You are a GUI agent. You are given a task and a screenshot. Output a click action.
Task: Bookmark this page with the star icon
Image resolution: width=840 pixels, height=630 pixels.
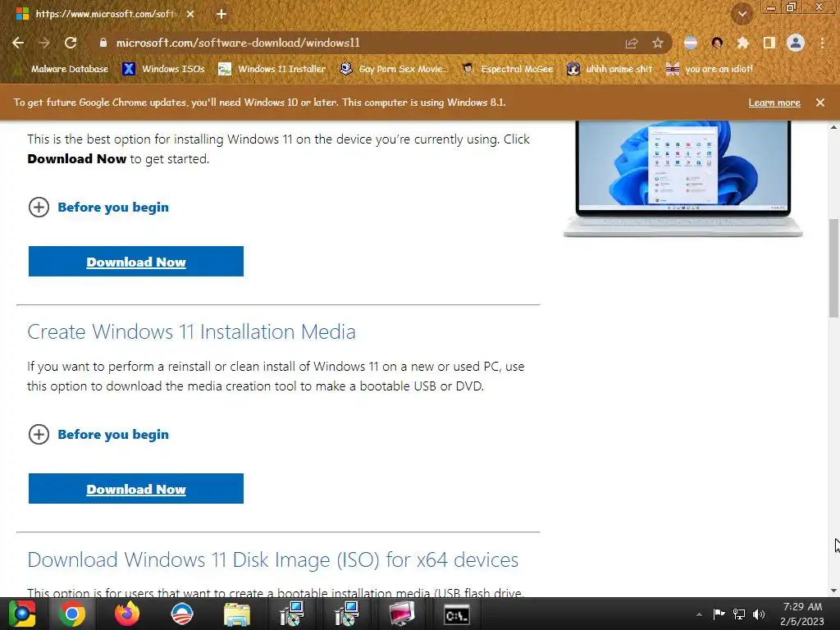(658, 43)
